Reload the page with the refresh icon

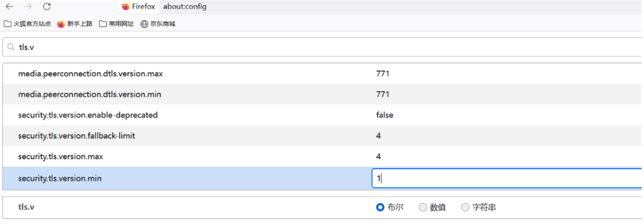coord(47,7)
